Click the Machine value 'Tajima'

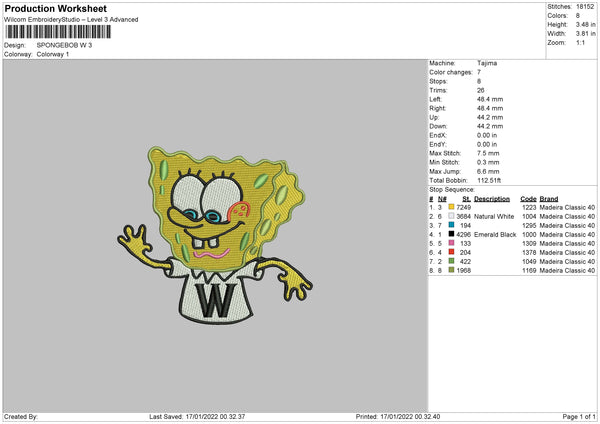point(487,63)
